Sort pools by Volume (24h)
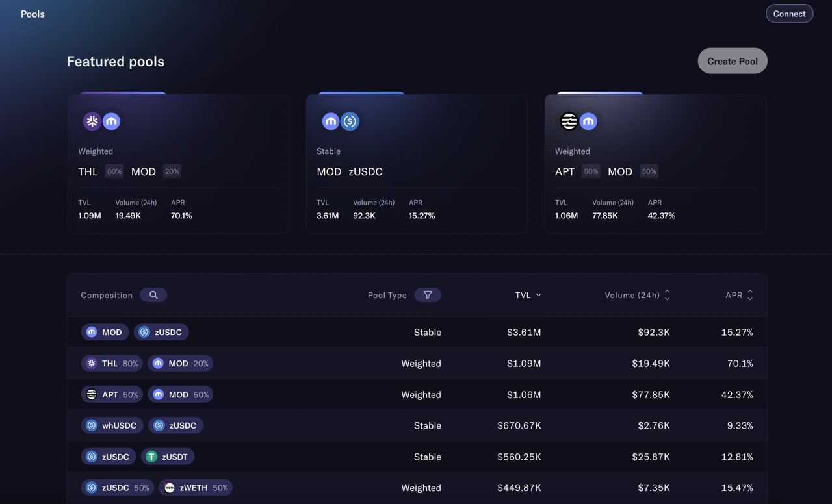The image size is (832, 504). pos(667,295)
